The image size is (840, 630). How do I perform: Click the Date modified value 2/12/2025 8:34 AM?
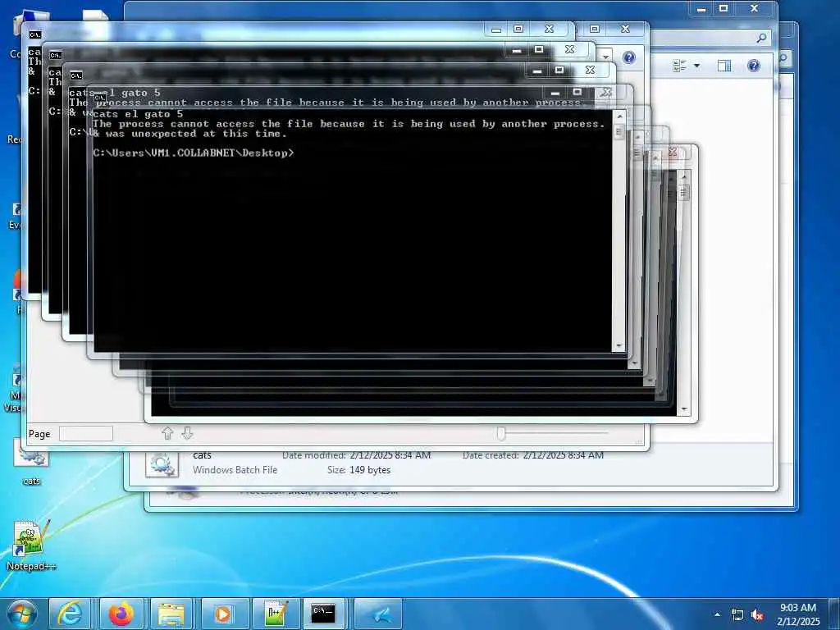[390, 454]
